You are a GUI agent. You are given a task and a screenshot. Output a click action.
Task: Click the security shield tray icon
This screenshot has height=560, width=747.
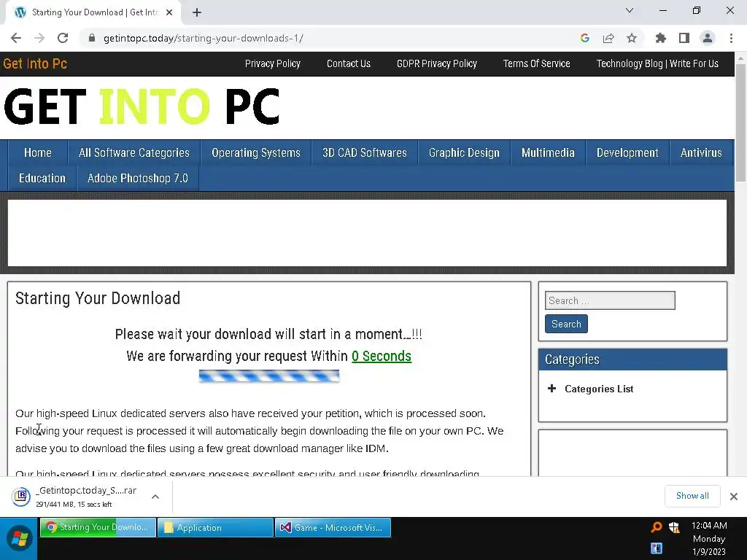click(x=674, y=527)
